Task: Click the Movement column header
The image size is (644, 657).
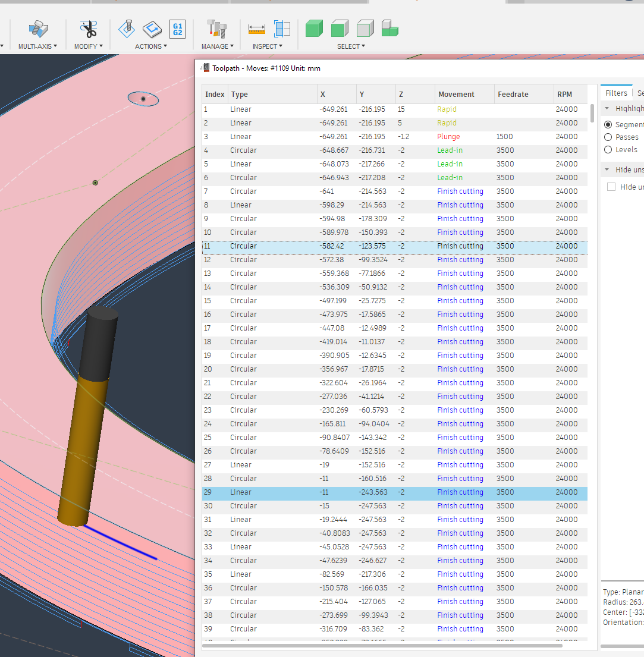Action: point(456,94)
